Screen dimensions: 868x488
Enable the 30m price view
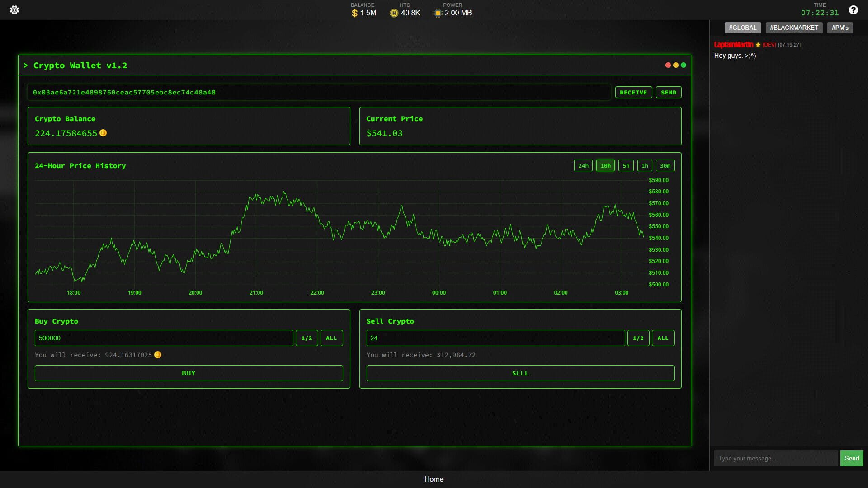[665, 165]
